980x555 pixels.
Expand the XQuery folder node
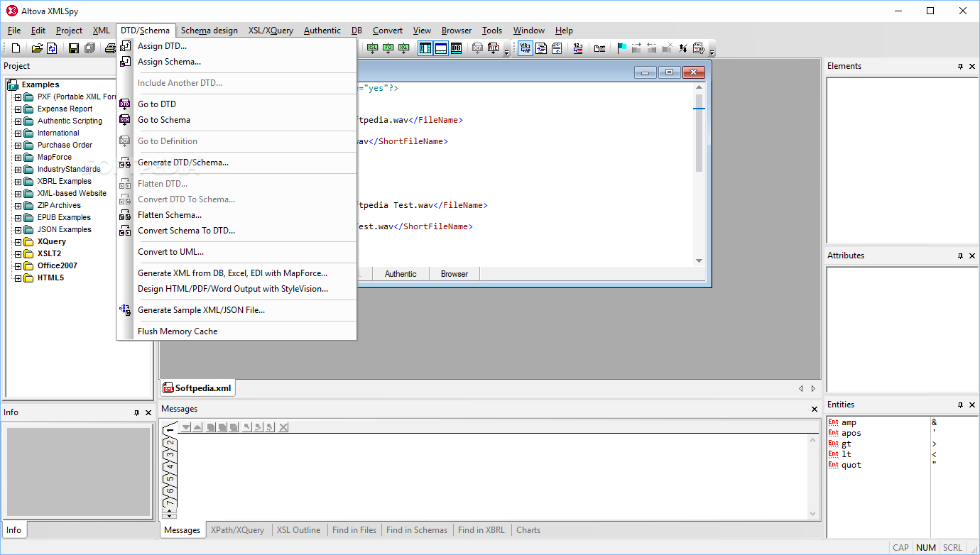click(x=18, y=242)
